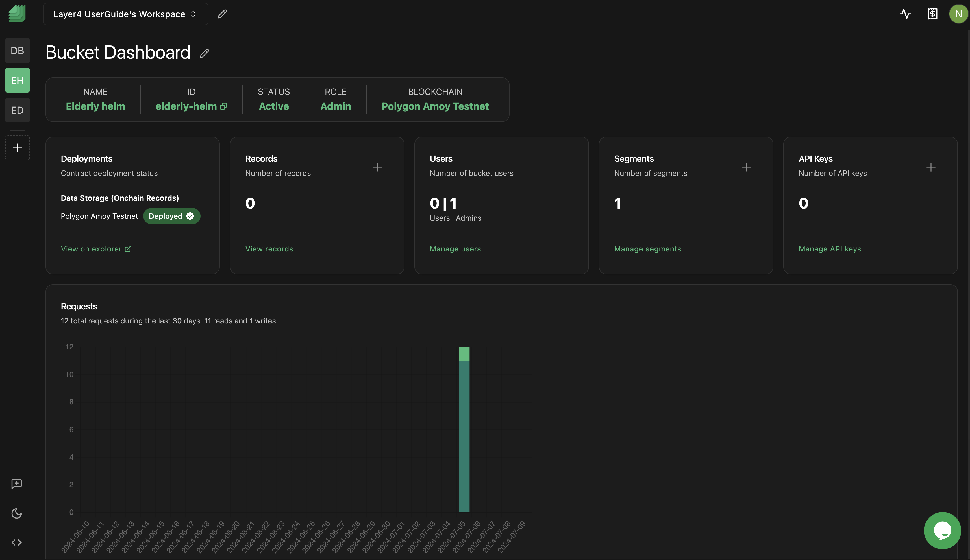Image resolution: width=970 pixels, height=560 pixels.
Task: Rename Bucket Dashboard via pencil icon
Action: (x=205, y=53)
